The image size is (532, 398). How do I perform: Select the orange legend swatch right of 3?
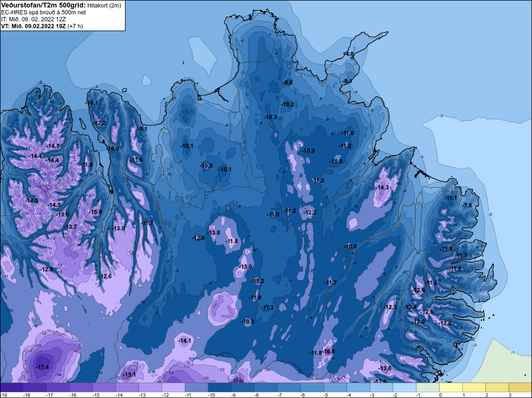point(520,387)
